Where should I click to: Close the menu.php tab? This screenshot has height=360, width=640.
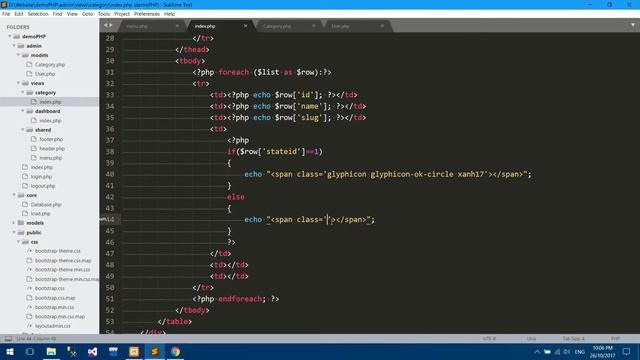(x=177, y=26)
